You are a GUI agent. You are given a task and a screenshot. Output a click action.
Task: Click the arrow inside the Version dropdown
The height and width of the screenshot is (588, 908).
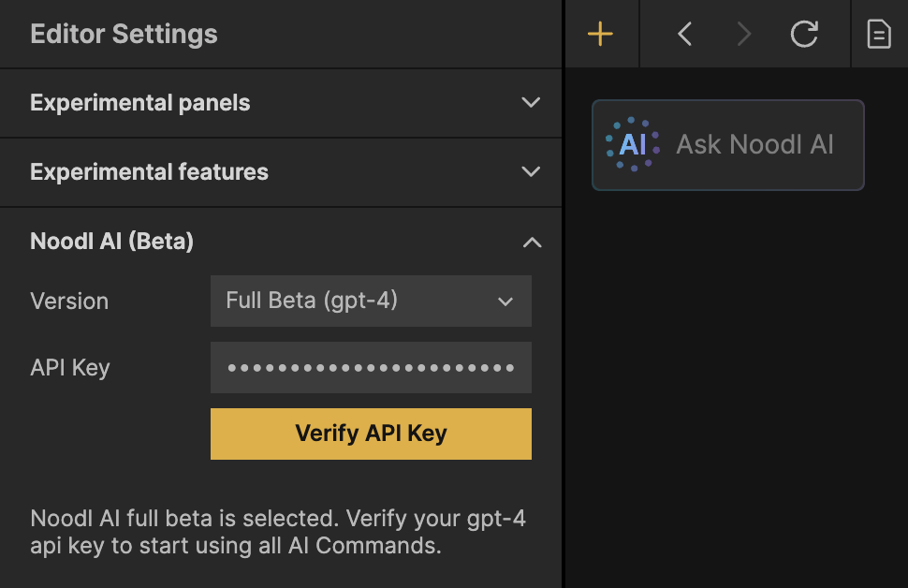click(505, 301)
